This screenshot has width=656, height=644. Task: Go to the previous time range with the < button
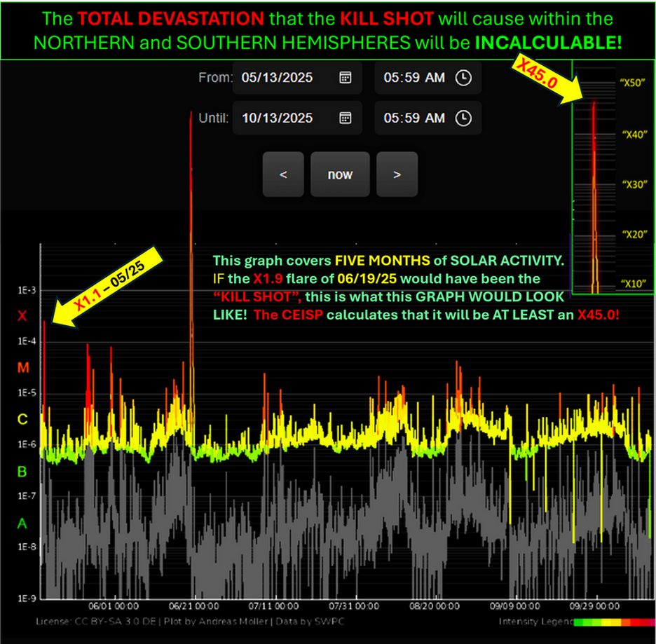pos(283,174)
